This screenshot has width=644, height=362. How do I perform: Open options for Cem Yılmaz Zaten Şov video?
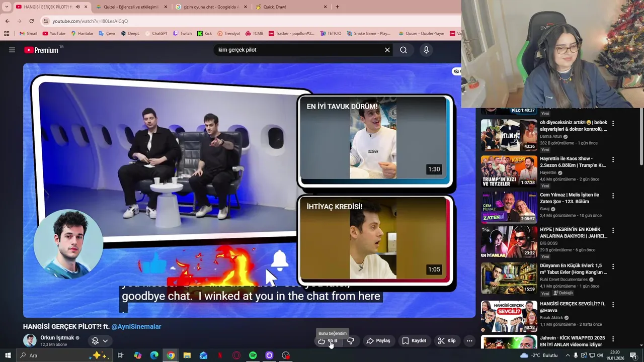pos(613,196)
